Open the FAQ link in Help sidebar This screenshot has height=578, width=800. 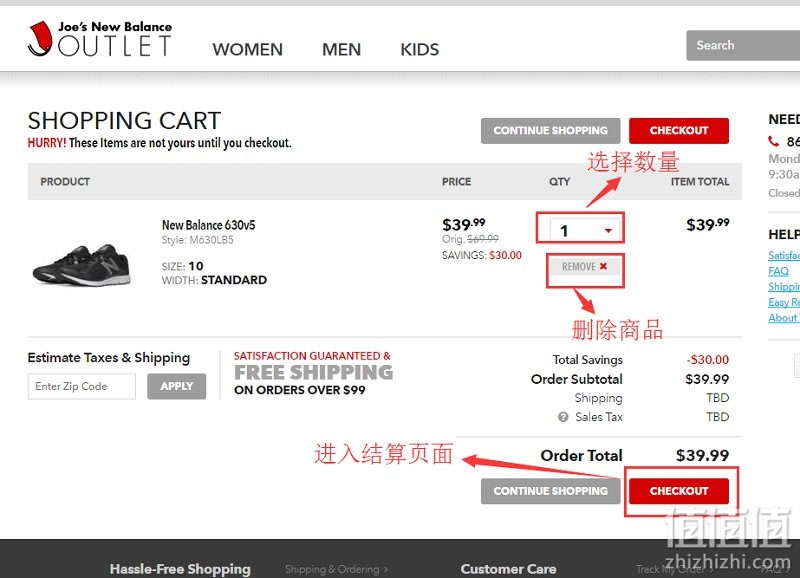pos(778,271)
